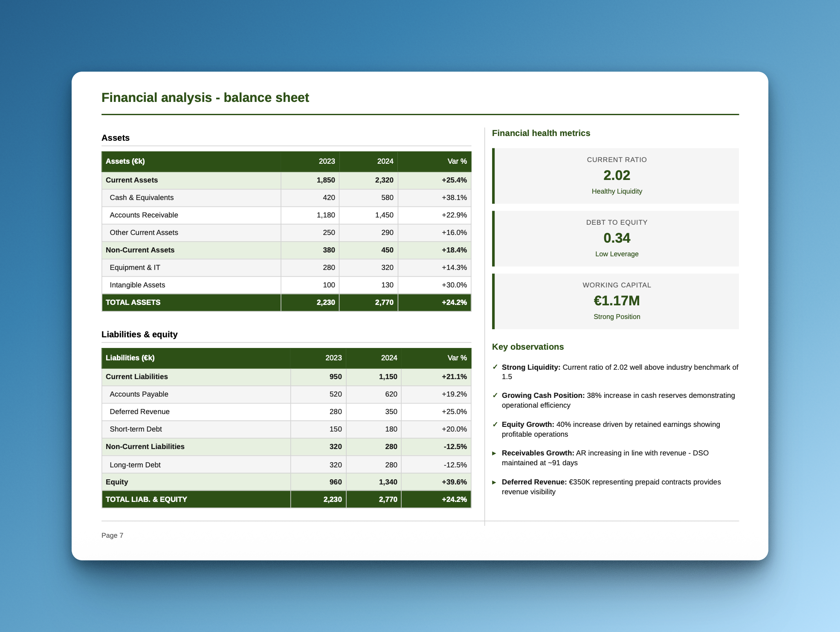
Task: Click the checkmark icon beside Growing Cash Position
Action: (x=495, y=396)
